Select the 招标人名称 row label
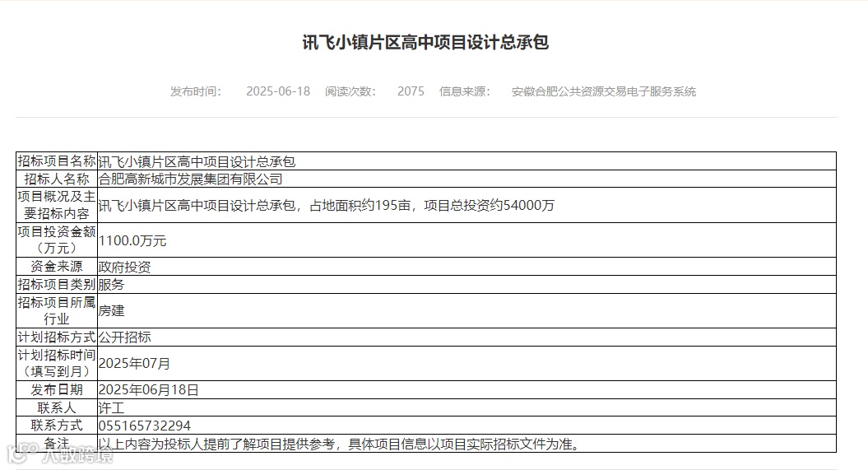 [x=57, y=179]
